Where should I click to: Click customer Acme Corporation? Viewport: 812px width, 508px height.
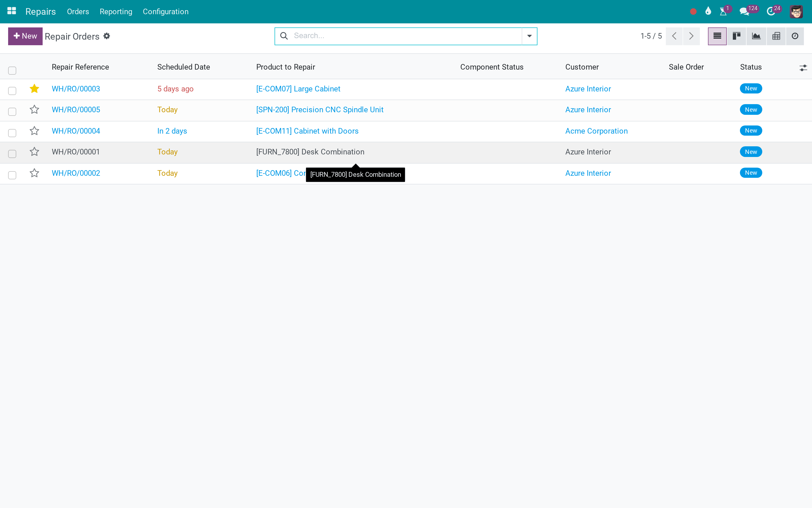coord(596,131)
